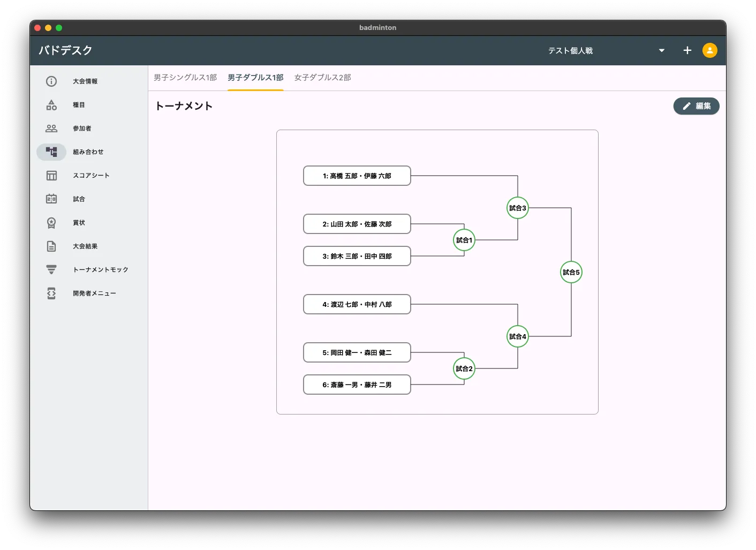Select entry 1: 高橋 五郎・伊藤 六郎
This screenshot has width=756, height=550.
(x=357, y=176)
